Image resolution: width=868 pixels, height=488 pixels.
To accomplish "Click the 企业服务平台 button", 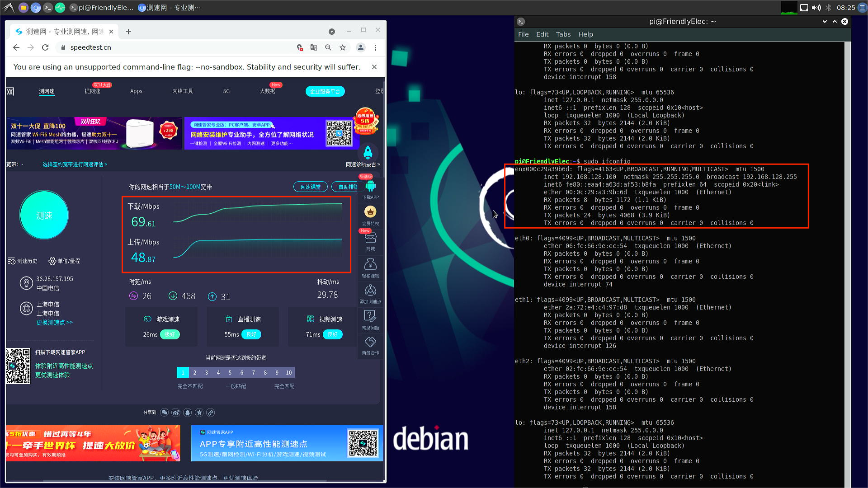I will click(325, 91).
